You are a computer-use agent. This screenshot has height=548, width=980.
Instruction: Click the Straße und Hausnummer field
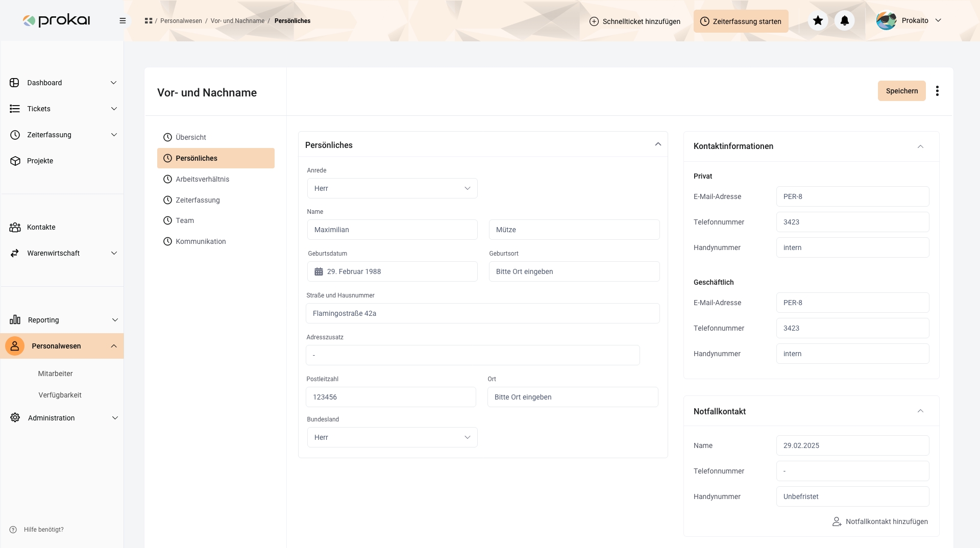482,313
